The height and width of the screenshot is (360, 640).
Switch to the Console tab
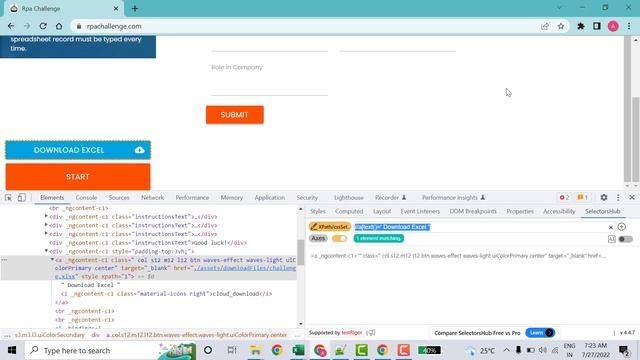[x=86, y=198]
